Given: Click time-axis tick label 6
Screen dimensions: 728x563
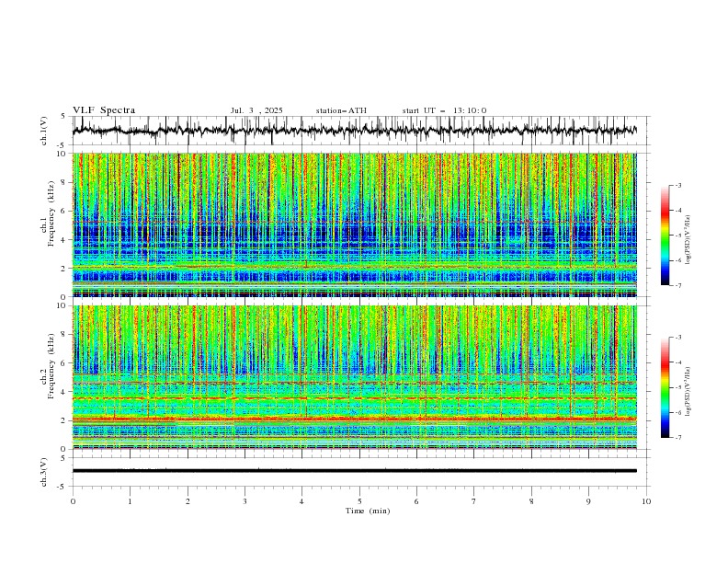Looking at the screenshot, I should point(416,501).
